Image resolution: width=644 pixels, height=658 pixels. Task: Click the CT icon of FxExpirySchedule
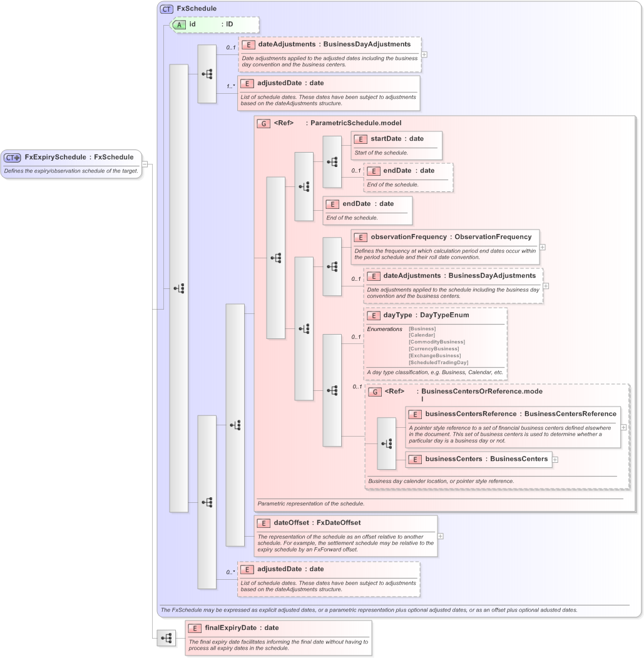click(12, 158)
